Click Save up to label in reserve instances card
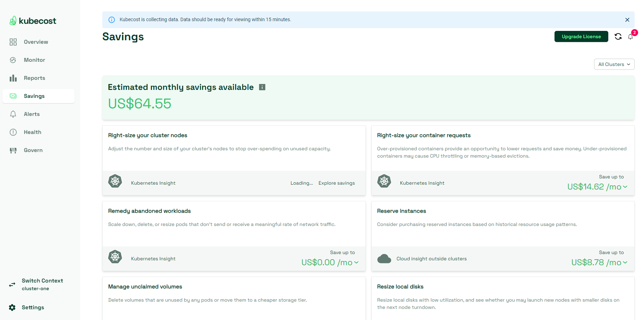Viewport: 644px width, 320px height. [611, 252]
